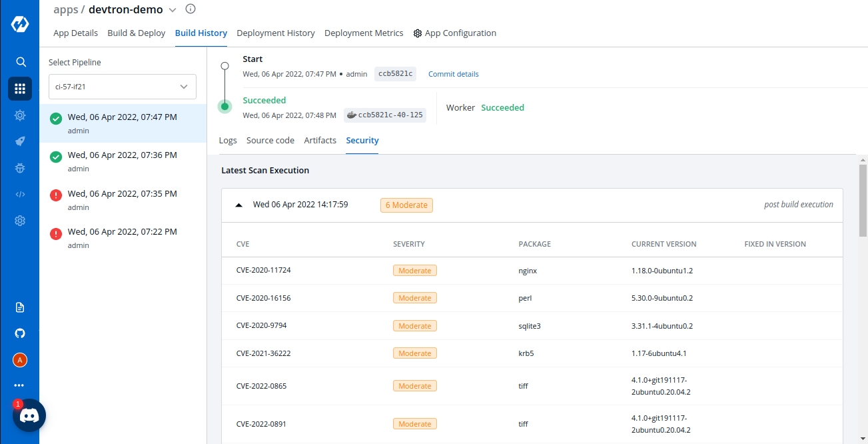Open the search icon in sidebar
868x444 pixels.
point(21,62)
